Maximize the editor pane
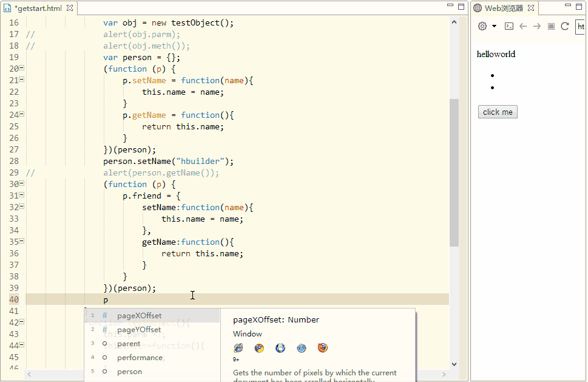This screenshot has height=382, width=588. pyautogui.click(x=461, y=7)
